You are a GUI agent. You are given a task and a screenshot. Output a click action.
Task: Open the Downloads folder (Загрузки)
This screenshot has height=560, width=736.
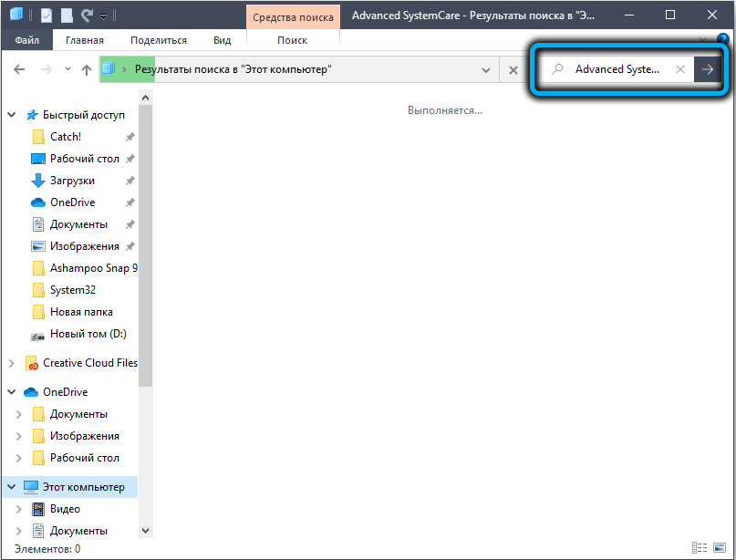[72, 181]
